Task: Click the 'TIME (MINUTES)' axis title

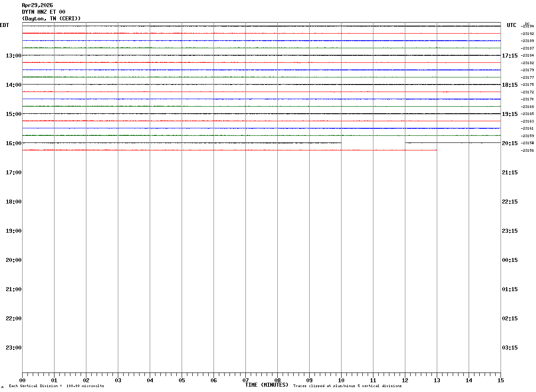Action: pyautogui.click(x=267, y=385)
